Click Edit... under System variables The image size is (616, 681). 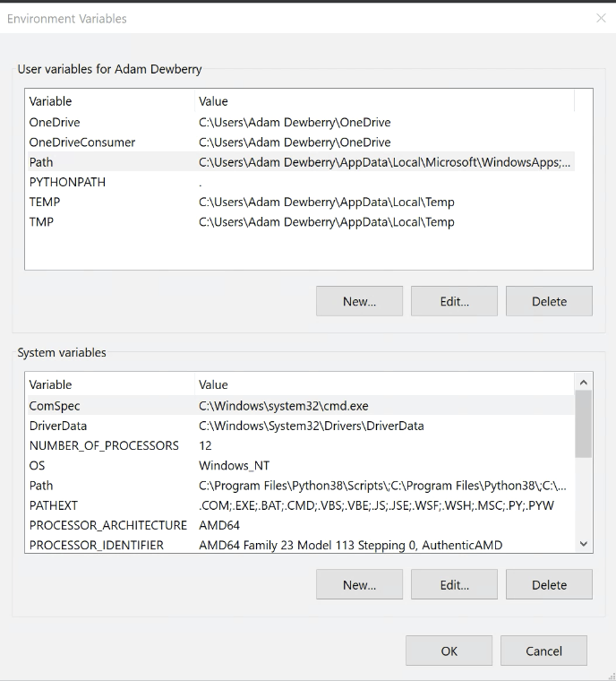(x=454, y=584)
